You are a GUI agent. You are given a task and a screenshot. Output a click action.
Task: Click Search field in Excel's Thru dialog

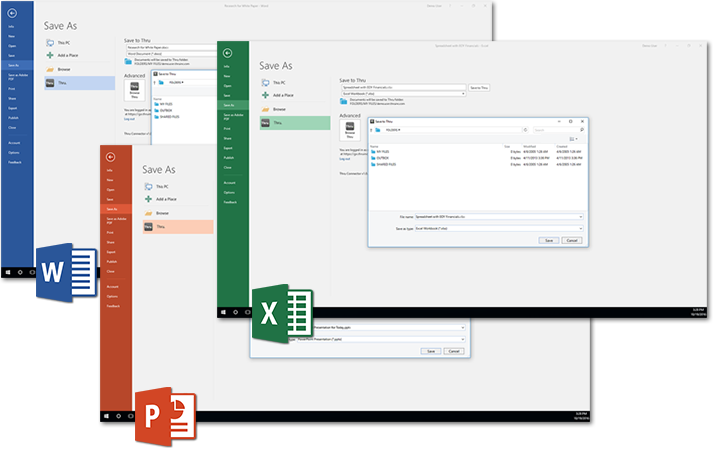556,130
